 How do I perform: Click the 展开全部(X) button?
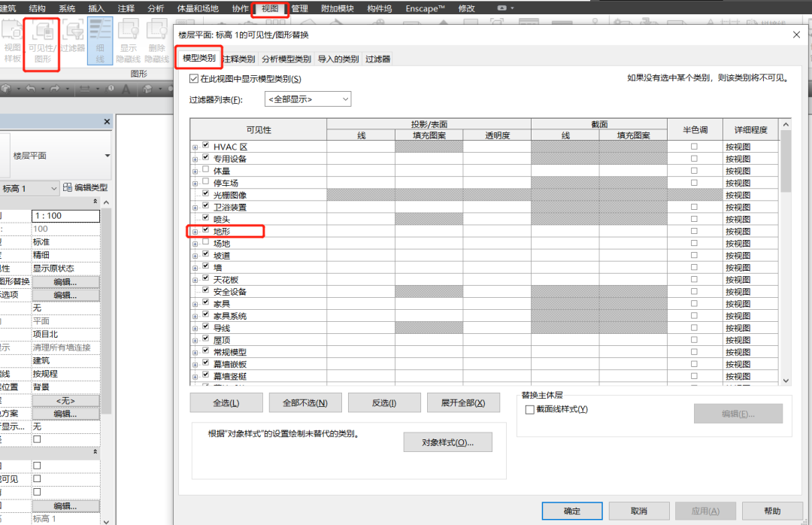[x=463, y=402]
